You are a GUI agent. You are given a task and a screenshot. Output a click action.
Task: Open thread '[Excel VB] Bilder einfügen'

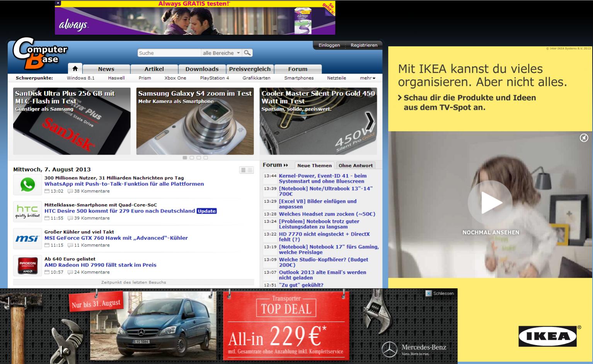(x=317, y=204)
